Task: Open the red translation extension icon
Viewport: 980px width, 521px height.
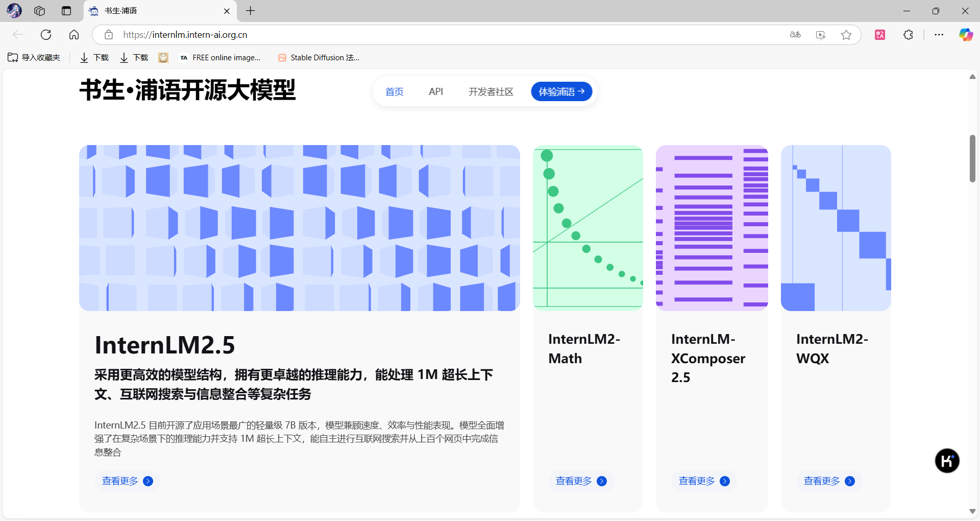Action: (x=880, y=35)
